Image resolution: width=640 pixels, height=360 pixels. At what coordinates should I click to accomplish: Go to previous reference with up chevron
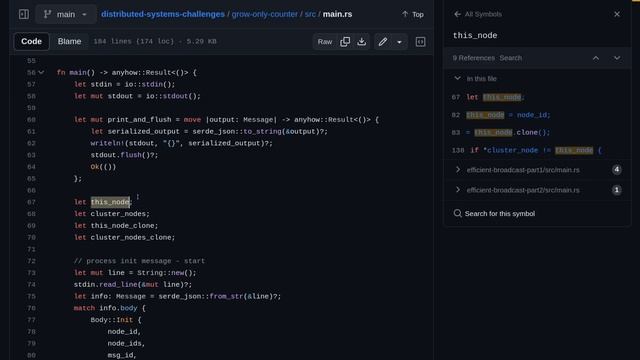596,58
